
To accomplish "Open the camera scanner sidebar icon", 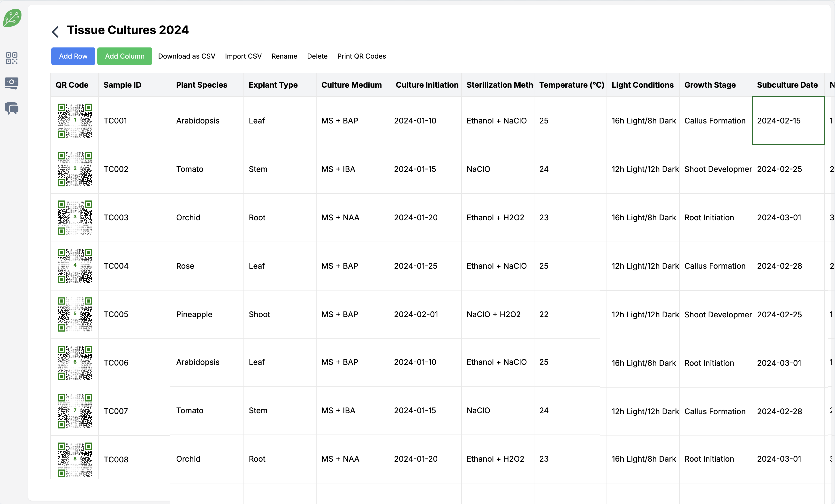I will 12,83.
